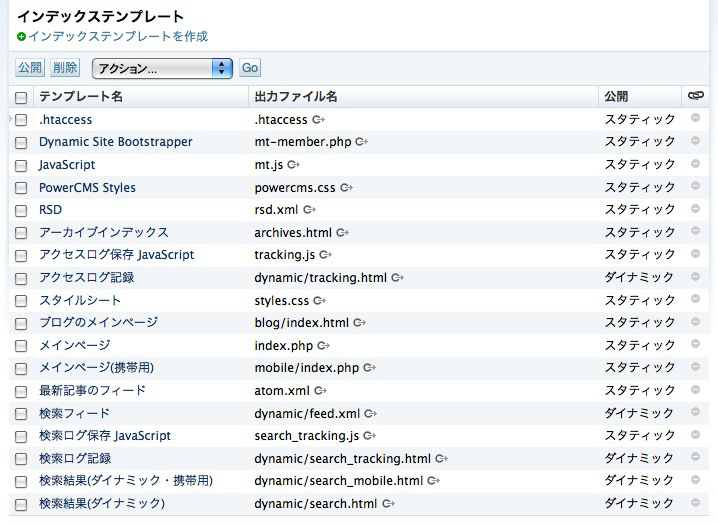Check the 検索ログ記録 checkbox

21,460
